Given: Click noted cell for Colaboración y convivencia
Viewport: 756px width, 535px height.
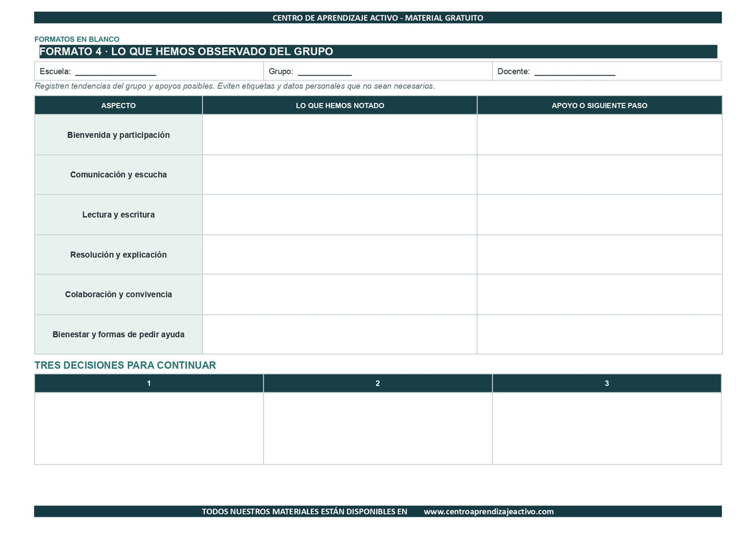Looking at the screenshot, I should pos(340,294).
